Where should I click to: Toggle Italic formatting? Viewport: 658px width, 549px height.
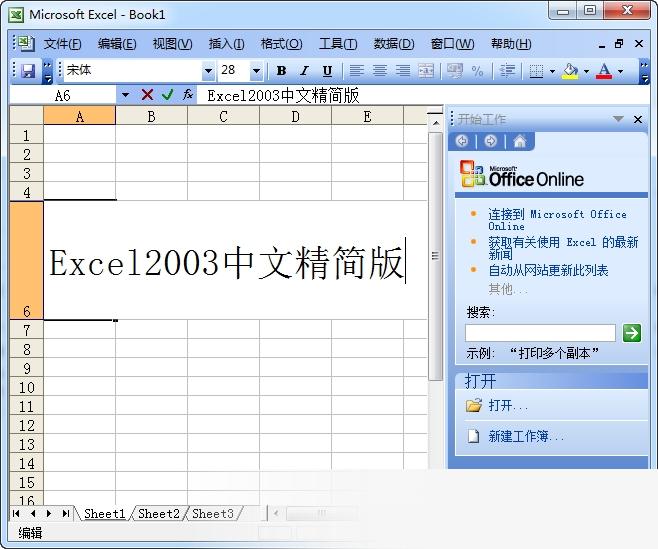[304, 71]
